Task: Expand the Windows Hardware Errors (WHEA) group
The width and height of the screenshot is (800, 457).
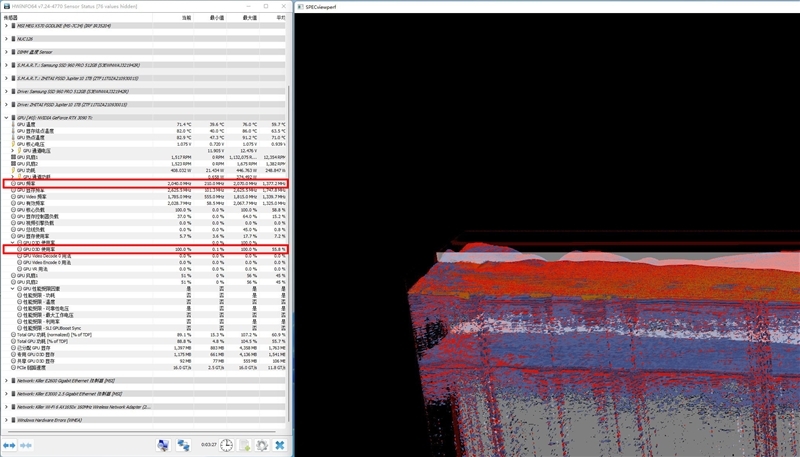Action: coord(7,420)
